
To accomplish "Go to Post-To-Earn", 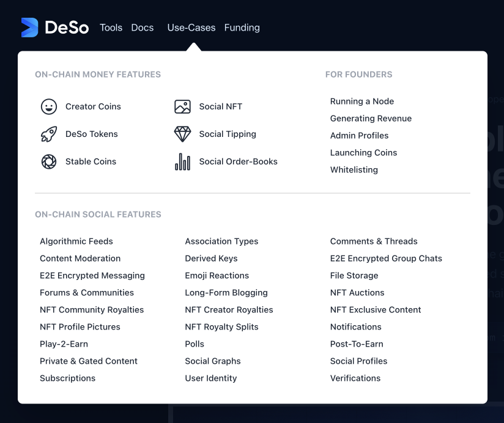I will coord(357,344).
